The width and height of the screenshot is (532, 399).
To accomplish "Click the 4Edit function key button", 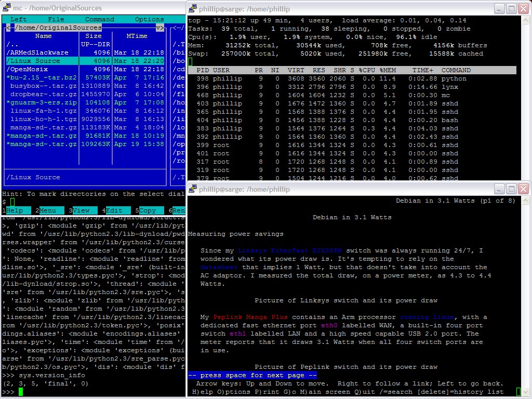I will [116, 210].
